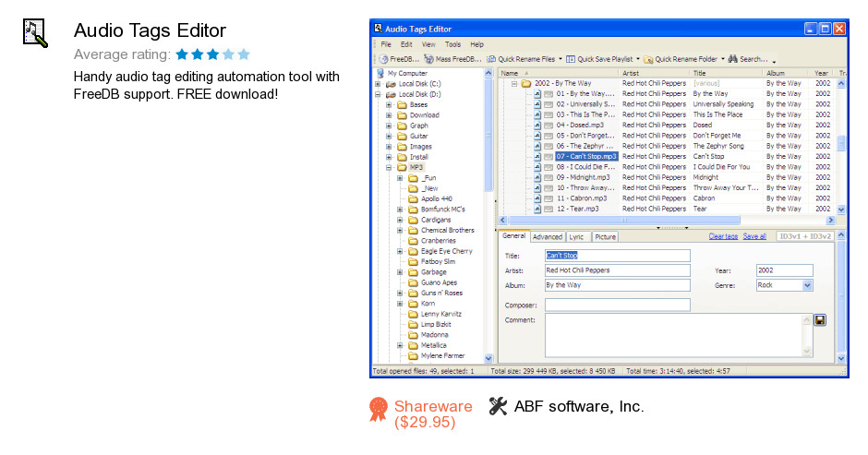Click the save floppy disk icon
This screenshot has height=455, width=868.
[820, 320]
